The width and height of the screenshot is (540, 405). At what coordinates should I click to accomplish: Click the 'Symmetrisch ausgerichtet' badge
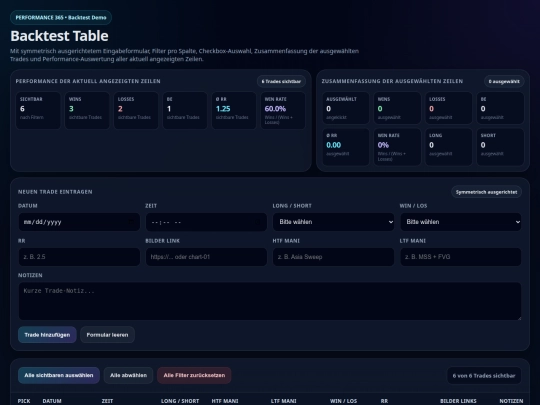[x=486, y=192]
